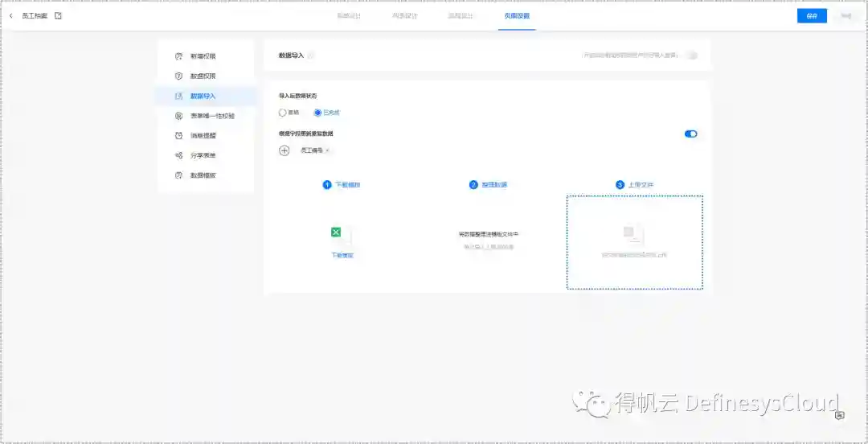Select the 草稿 radio button
The image size is (868, 444).
pyautogui.click(x=282, y=113)
